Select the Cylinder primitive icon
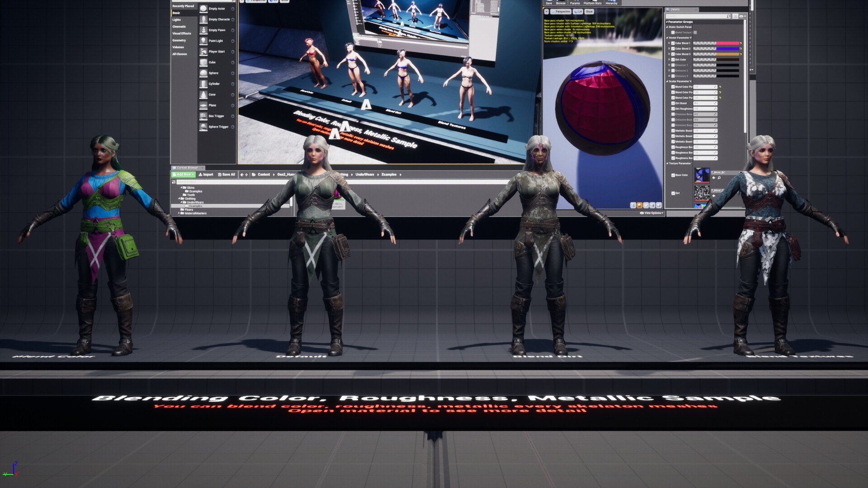This screenshot has width=868, height=488. click(203, 84)
